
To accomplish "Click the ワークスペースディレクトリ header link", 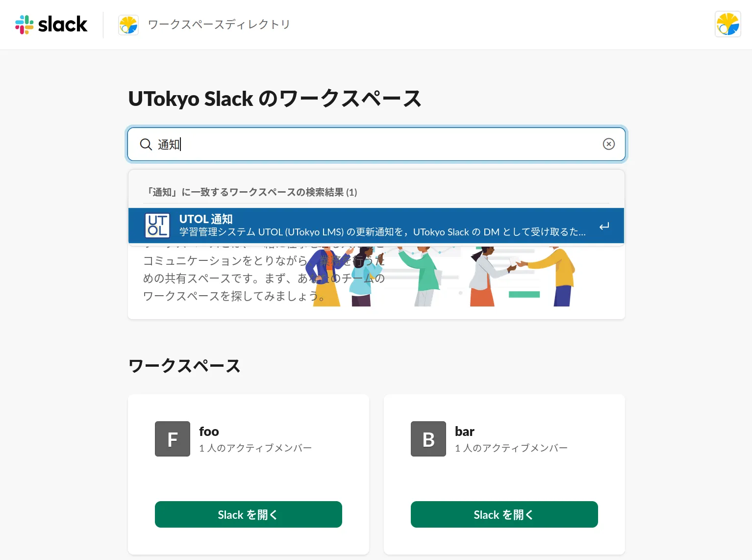I will [219, 25].
